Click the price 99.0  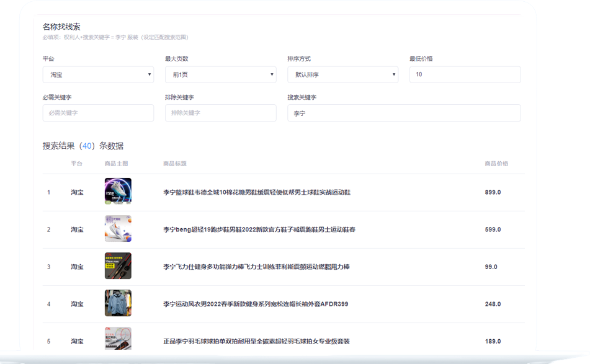[491, 267]
